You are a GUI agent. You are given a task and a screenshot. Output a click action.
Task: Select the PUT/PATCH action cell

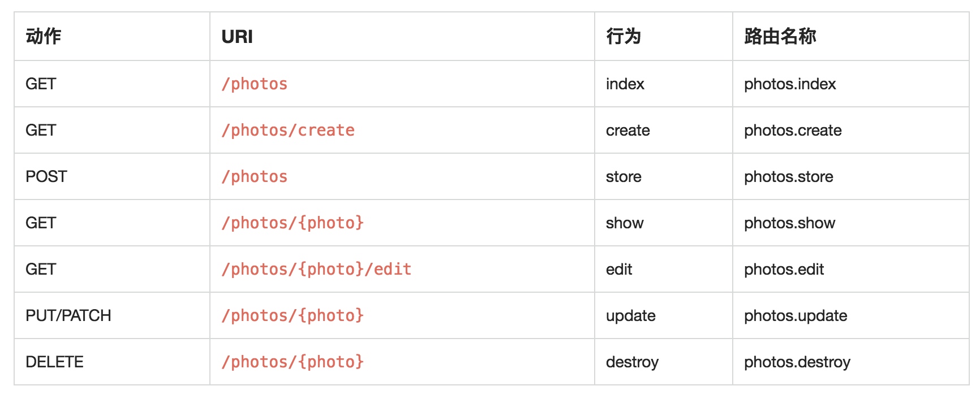click(x=68, y=316)
